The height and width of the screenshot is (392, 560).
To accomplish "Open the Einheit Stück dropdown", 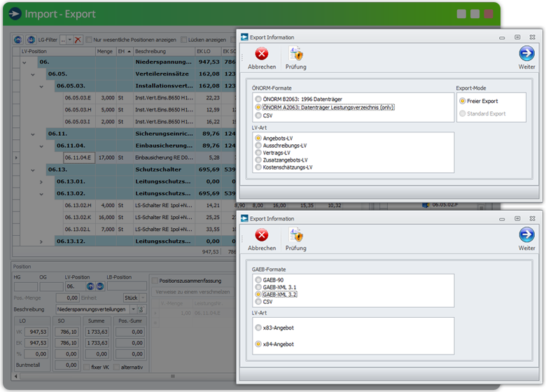I will [x=143, y=297].
